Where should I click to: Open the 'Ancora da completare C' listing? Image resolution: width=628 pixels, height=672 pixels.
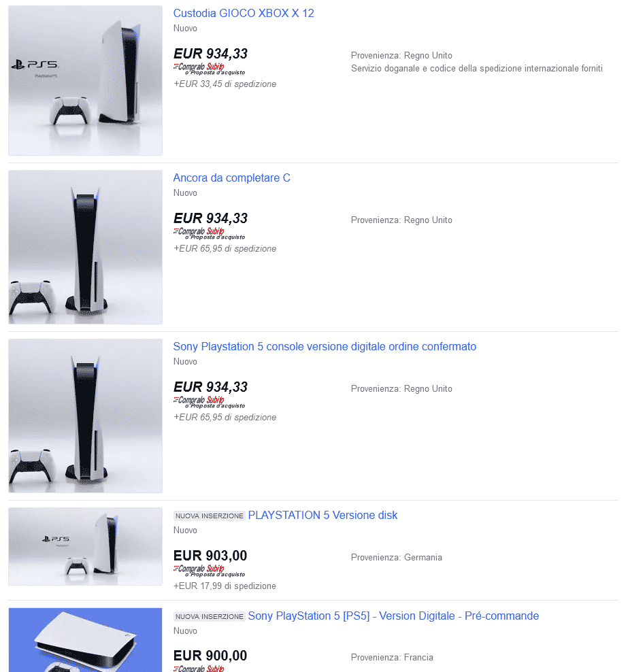[x=231, y=178]
